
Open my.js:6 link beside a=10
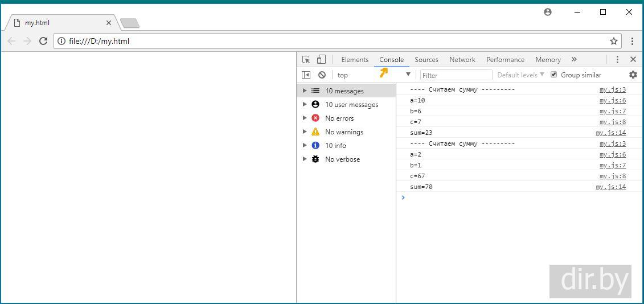[x=612, y=100]
